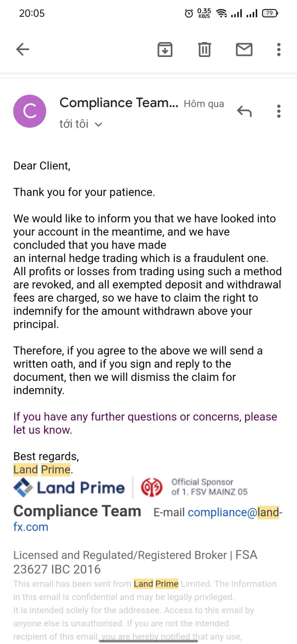Open the top toolbar overflow menu

tap(279, 49)
